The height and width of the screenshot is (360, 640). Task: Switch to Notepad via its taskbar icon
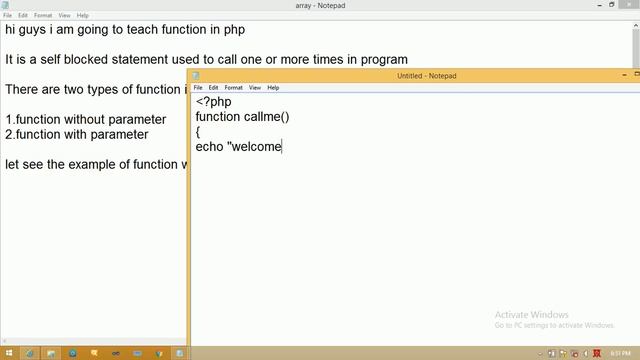180,353
